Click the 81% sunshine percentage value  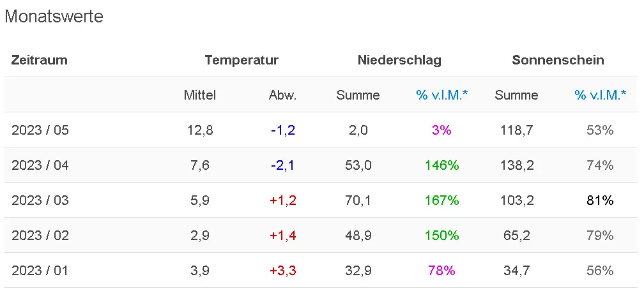coord(600,200)
